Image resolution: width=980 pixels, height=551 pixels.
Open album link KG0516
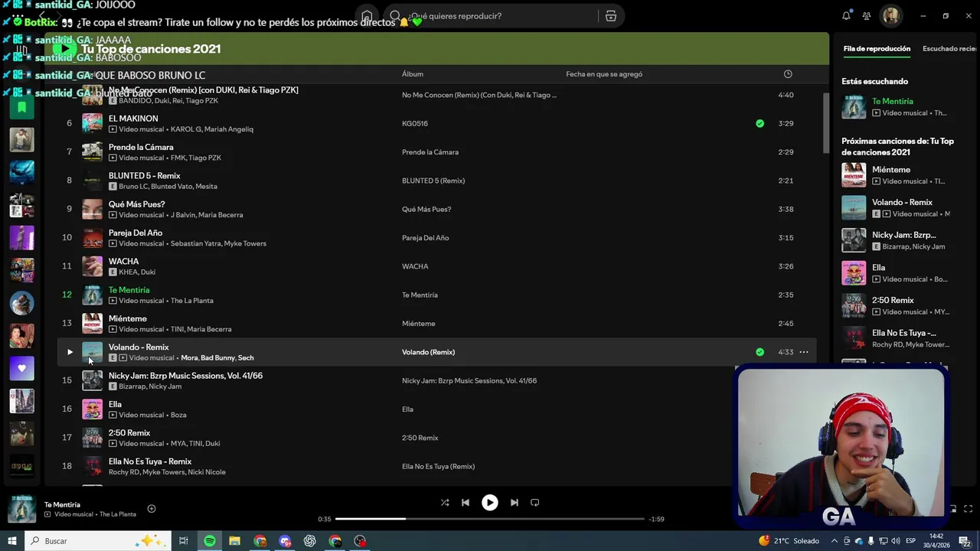coord(415,123)
